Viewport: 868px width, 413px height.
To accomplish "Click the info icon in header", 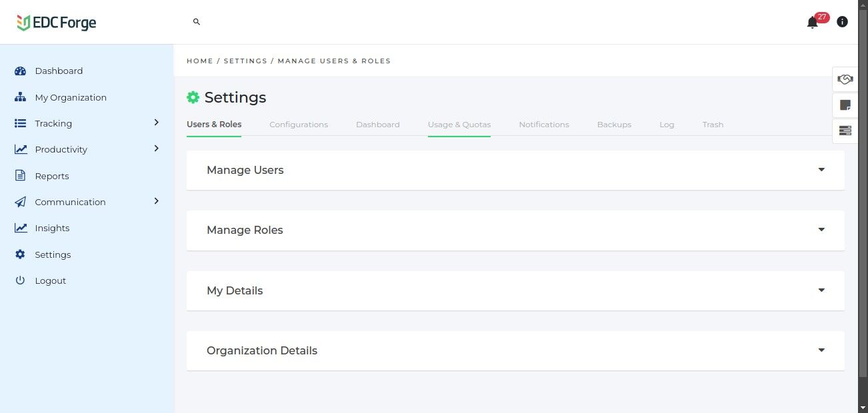I will tap(842, 21).
